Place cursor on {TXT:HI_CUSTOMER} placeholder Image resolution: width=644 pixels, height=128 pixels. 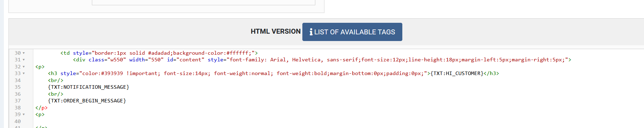point(457,73)
